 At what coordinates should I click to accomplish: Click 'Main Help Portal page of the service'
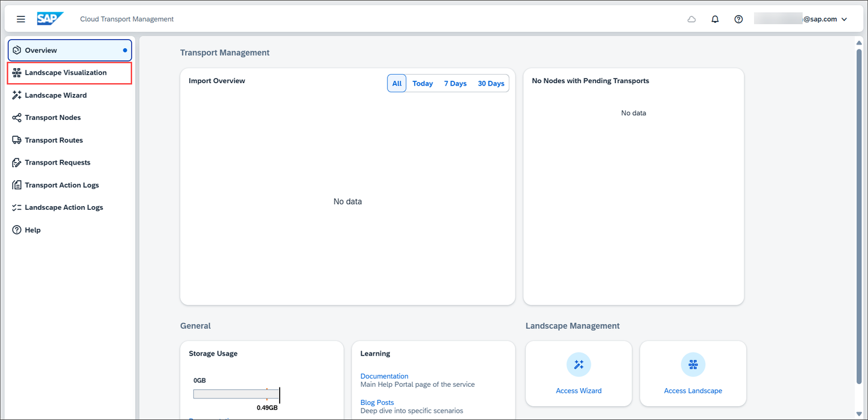(418, 384)
